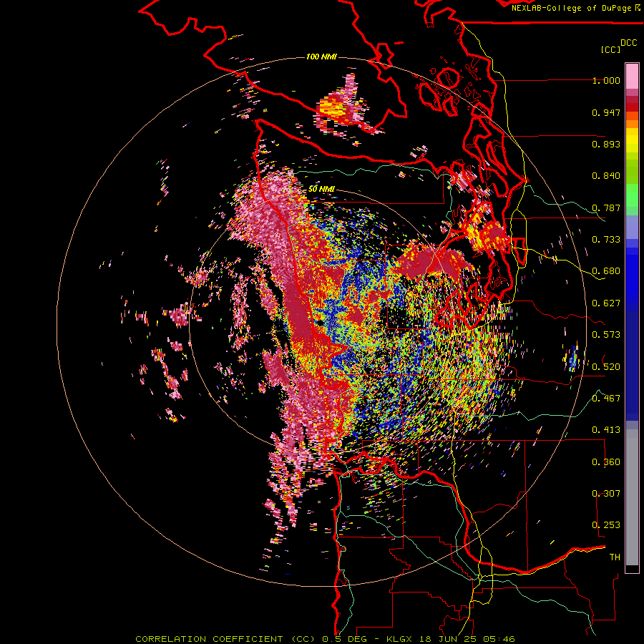Click the 0.5 DEG elevation text
This screenshot has height=644, width=644.
pos(346,639)
